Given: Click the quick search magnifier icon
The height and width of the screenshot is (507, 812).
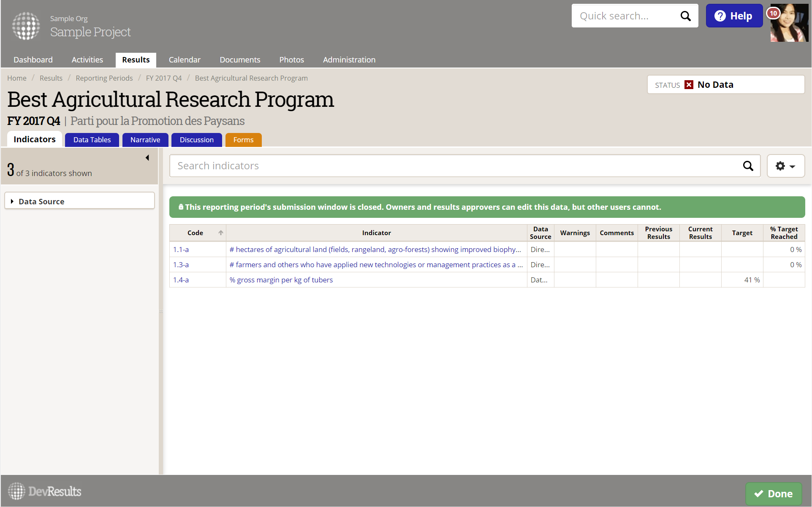Looking at the screenshot, I should 685,16.
